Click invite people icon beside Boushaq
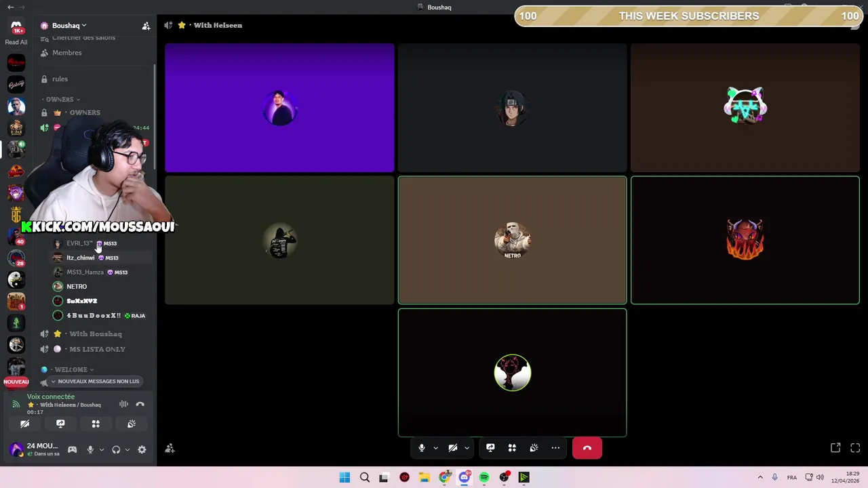This screenshot has width=868, height=488. (x=146, y=26)
